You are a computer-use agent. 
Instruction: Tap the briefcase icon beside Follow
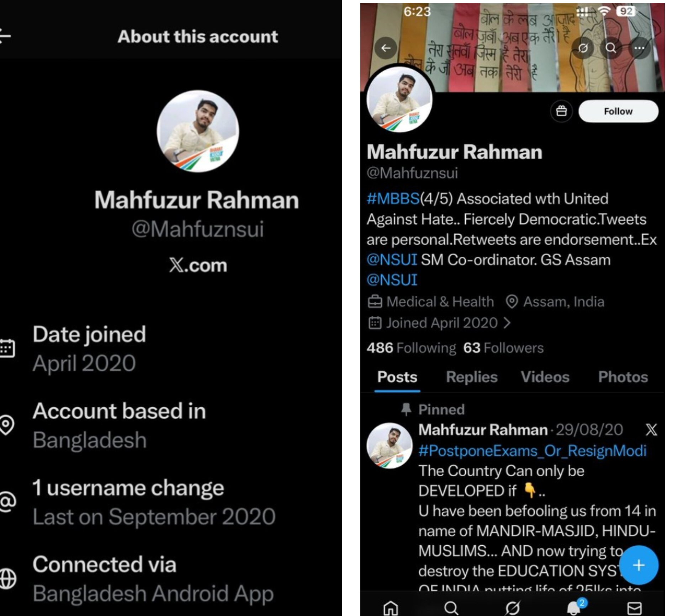pos(561,111)
